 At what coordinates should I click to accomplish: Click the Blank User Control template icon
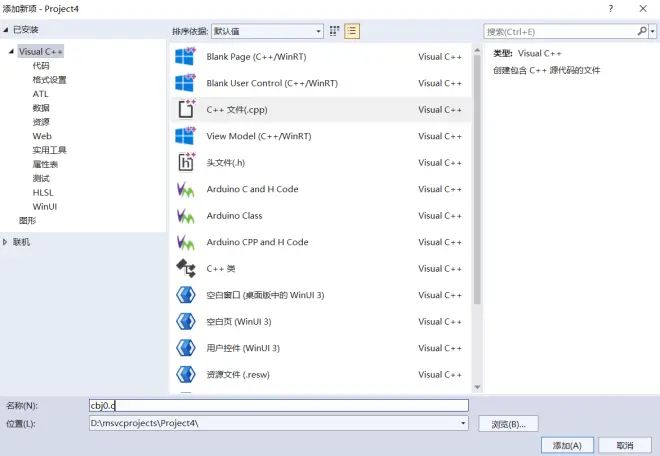click(186, 83)
